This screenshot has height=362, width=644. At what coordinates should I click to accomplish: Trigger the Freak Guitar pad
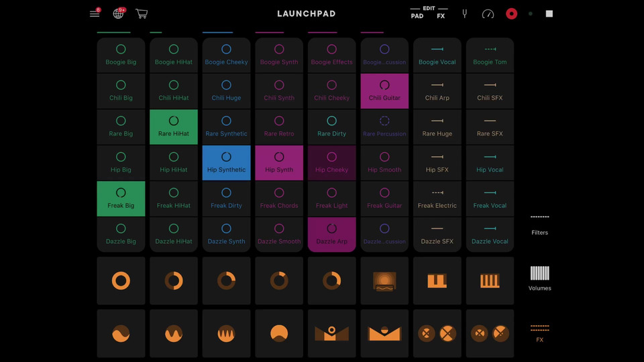(384, 198)
